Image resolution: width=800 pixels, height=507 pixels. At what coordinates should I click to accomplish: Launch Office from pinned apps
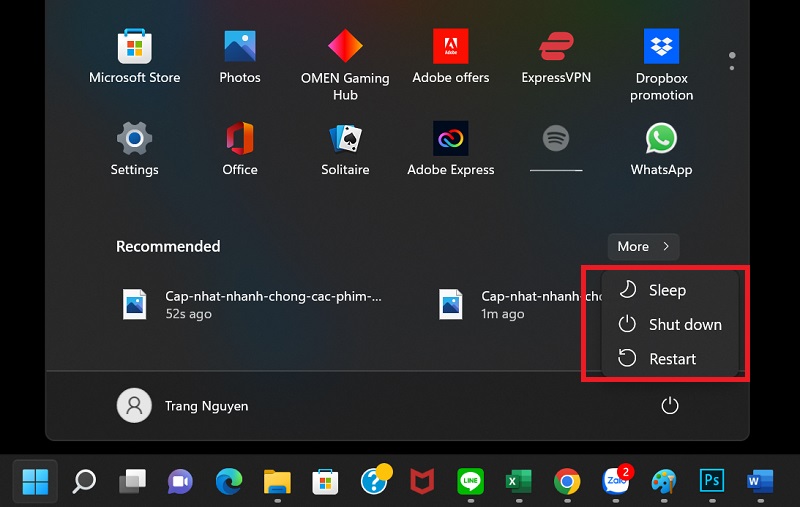pos(240,148)
